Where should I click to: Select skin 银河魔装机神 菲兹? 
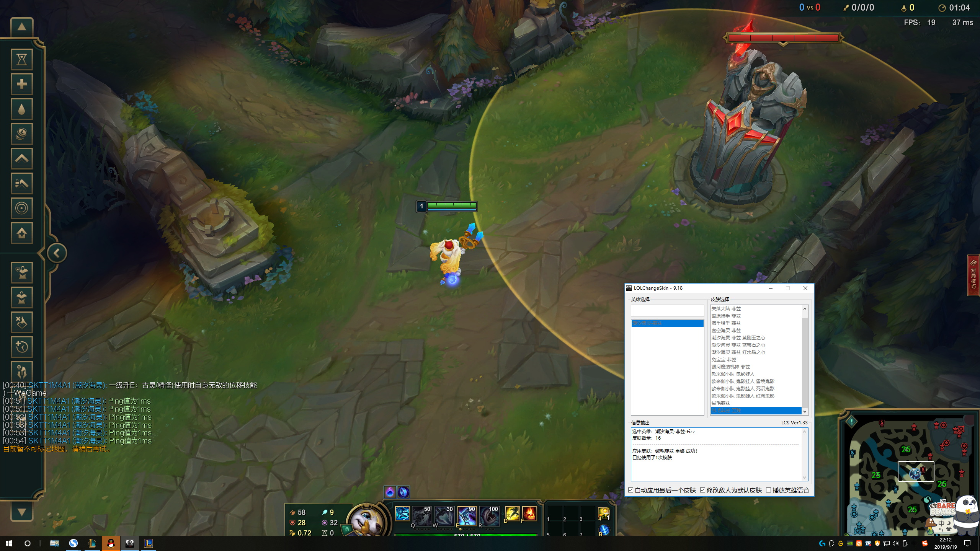tap(756, 367)
